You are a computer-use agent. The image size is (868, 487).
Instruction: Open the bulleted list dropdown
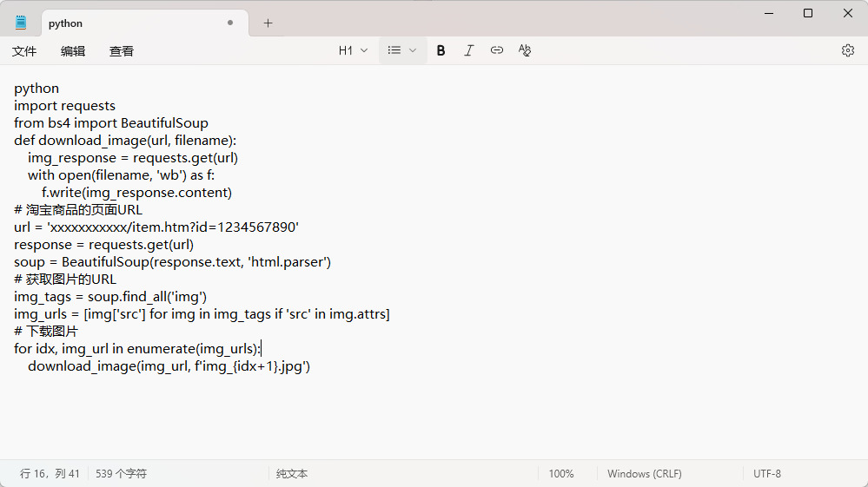(402, 50)
